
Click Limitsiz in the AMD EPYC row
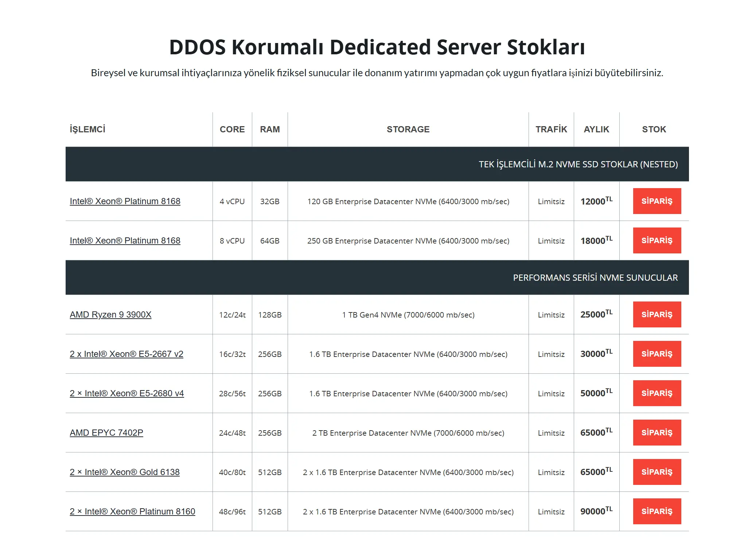(551, 433)
